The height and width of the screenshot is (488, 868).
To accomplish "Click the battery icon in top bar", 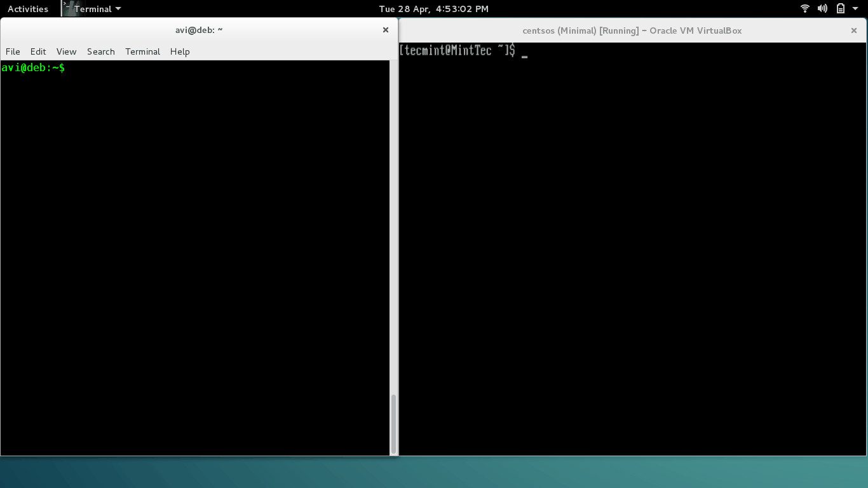I will (839, 8).
